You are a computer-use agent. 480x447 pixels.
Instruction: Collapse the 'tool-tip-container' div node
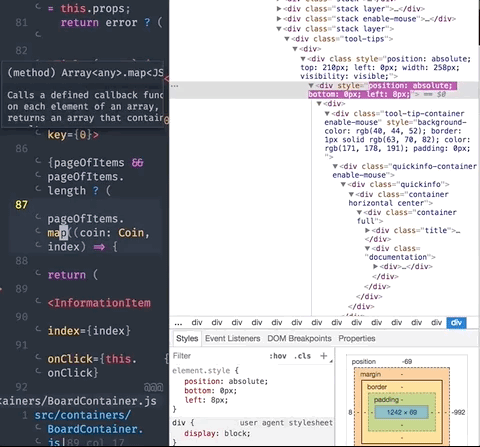tap(327, 113)
